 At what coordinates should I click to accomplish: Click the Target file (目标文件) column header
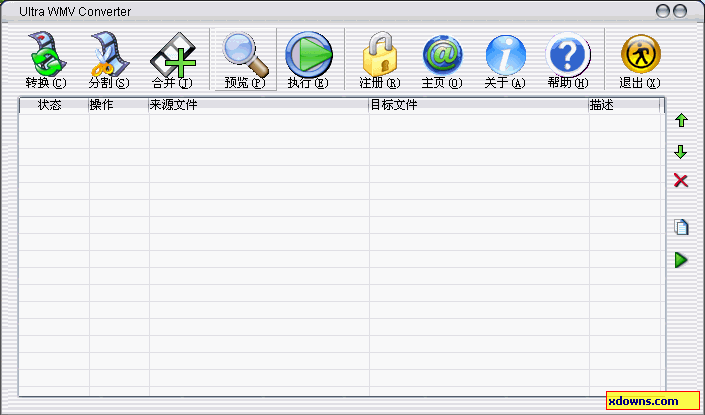[x=479, y=105]
